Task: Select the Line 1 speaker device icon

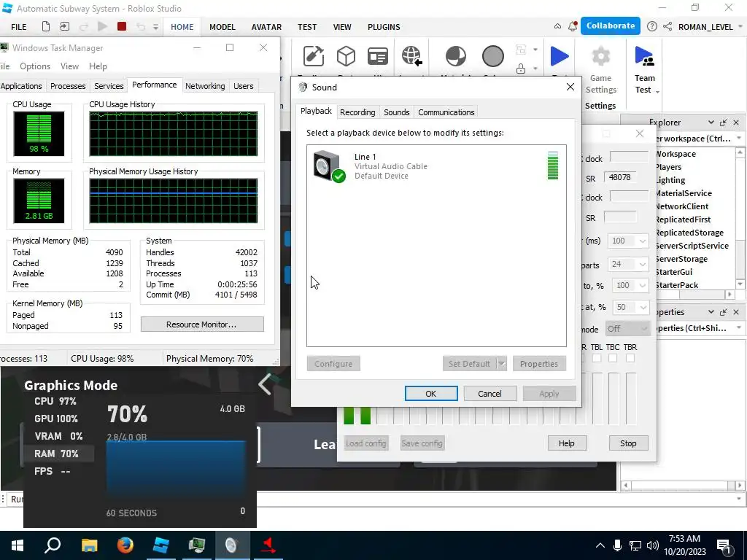Action: pyautogui.click(x=329, y=166)
